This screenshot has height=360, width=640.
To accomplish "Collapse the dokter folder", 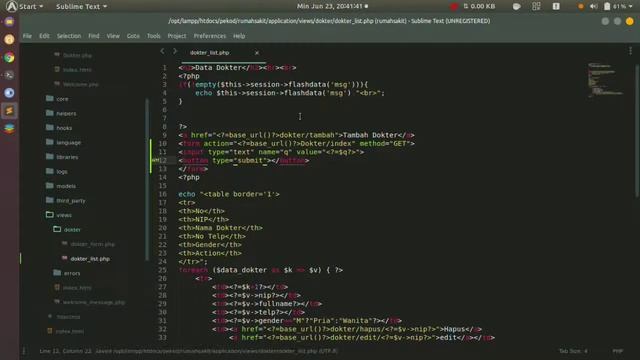I will (x=72, y=229).
